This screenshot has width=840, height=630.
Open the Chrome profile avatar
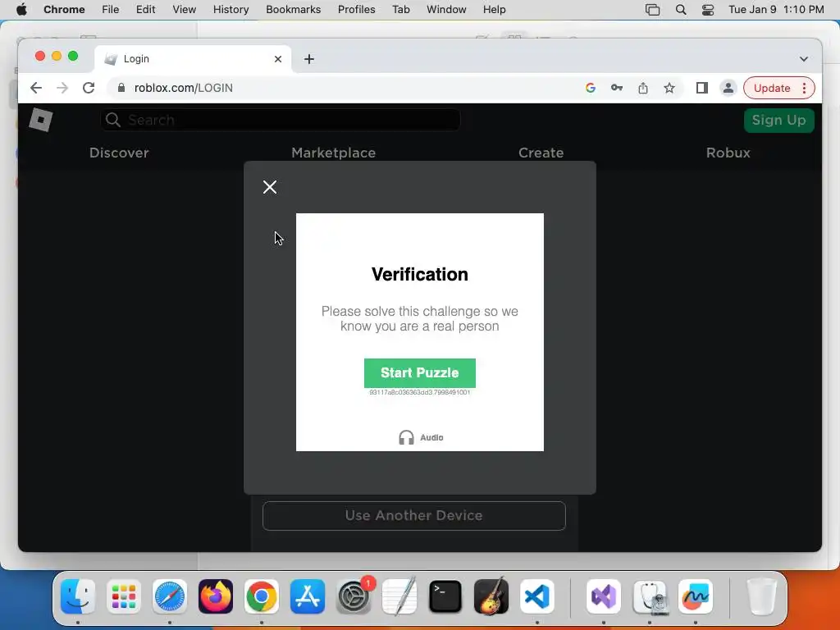pyautogui.click(x=728, y=88)
